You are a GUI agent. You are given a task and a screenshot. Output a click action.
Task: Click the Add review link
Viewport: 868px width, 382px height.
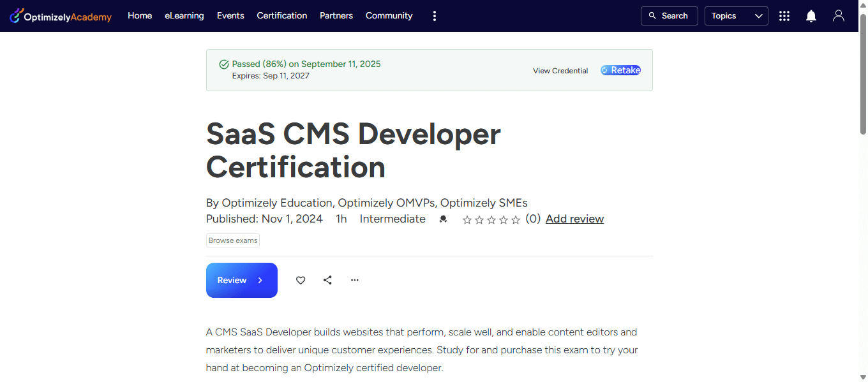pos(574,219)
